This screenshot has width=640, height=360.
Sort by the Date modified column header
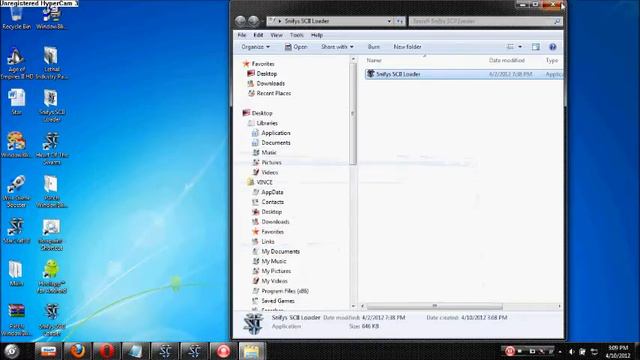(507, 60)
